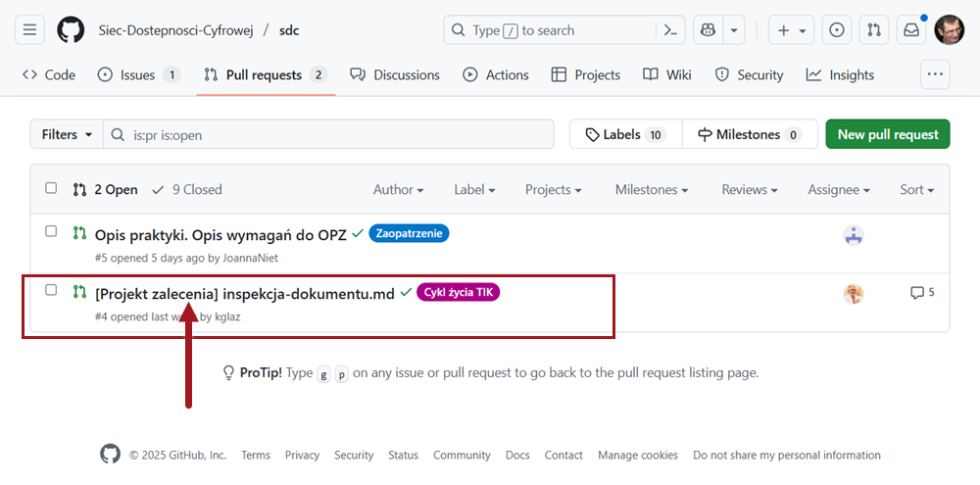This screenshot has width=980, height=485.
Task: Open the Opis praktyki pull request link
Action: (x=220, y=234)
